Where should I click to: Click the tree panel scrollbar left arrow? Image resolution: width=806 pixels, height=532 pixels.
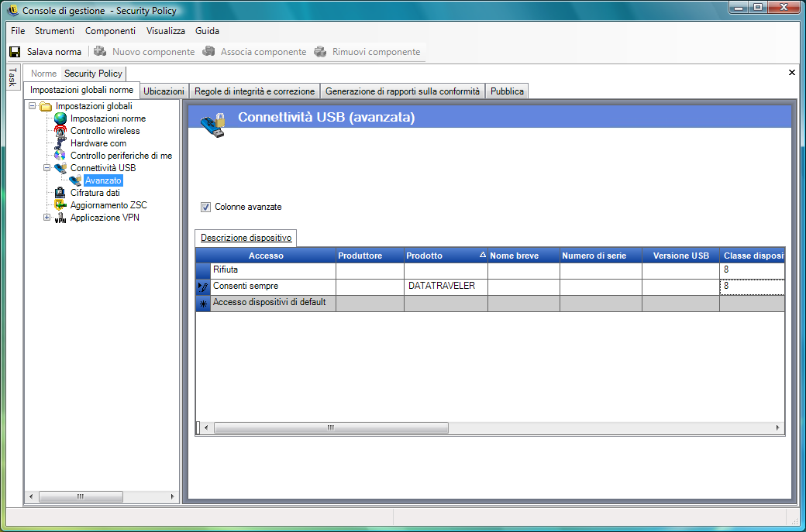point(30,496)
